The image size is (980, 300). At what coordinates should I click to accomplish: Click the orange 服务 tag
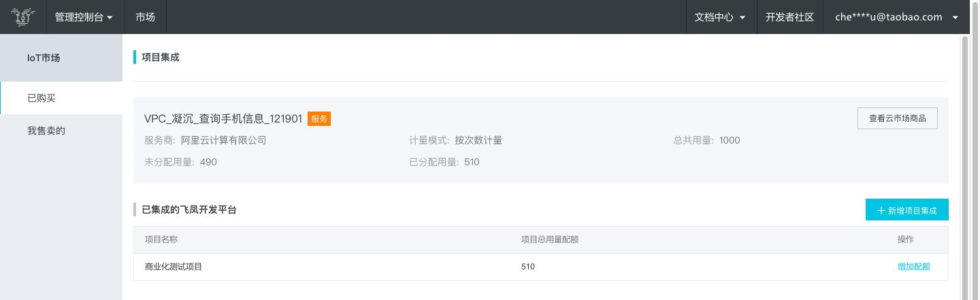(319, 118)
